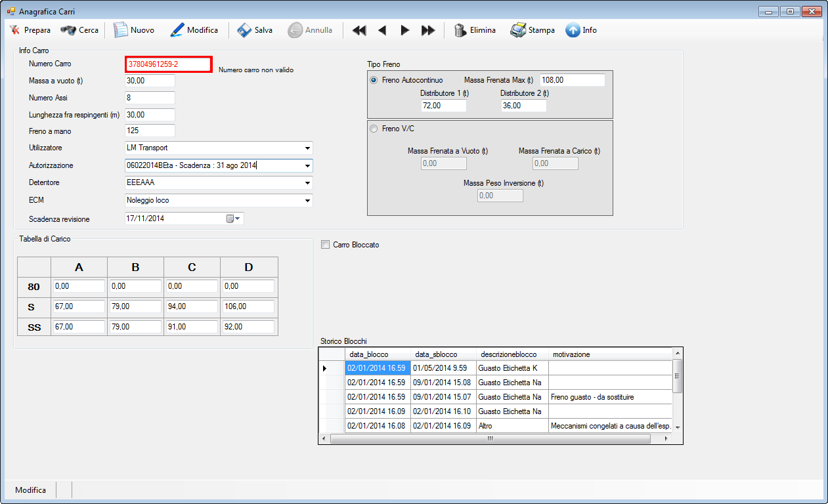Go to next record arrow

coord(405,30)
